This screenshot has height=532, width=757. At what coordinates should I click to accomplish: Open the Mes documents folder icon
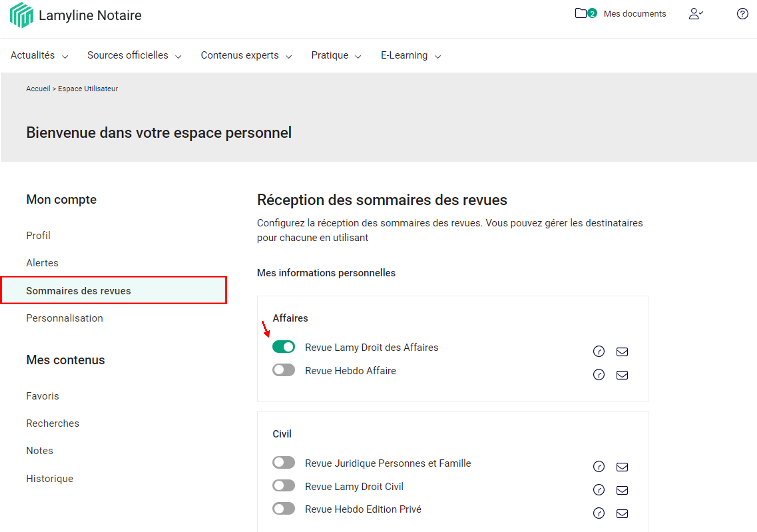pyautogui.click(x=581, y=13)
